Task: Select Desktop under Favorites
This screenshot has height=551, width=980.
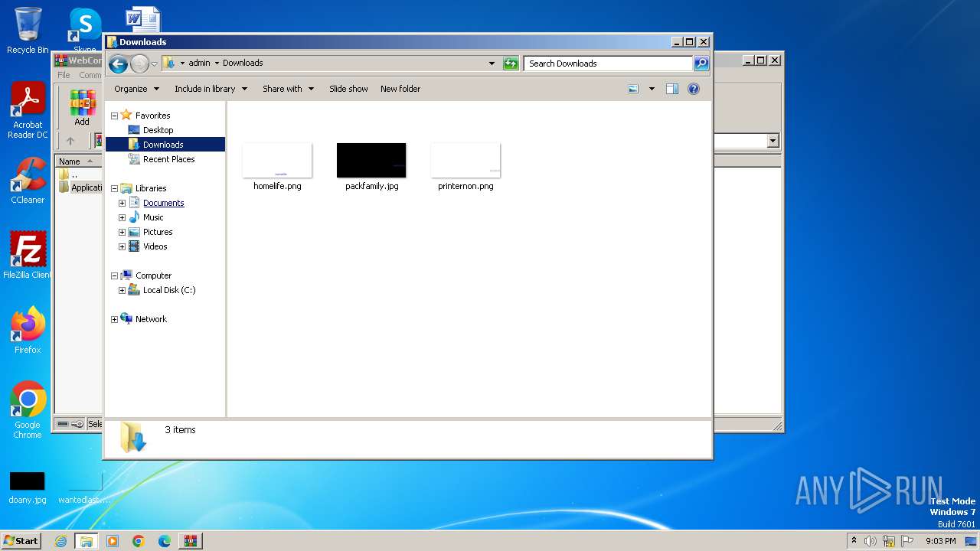Action: tap(158, 130)
